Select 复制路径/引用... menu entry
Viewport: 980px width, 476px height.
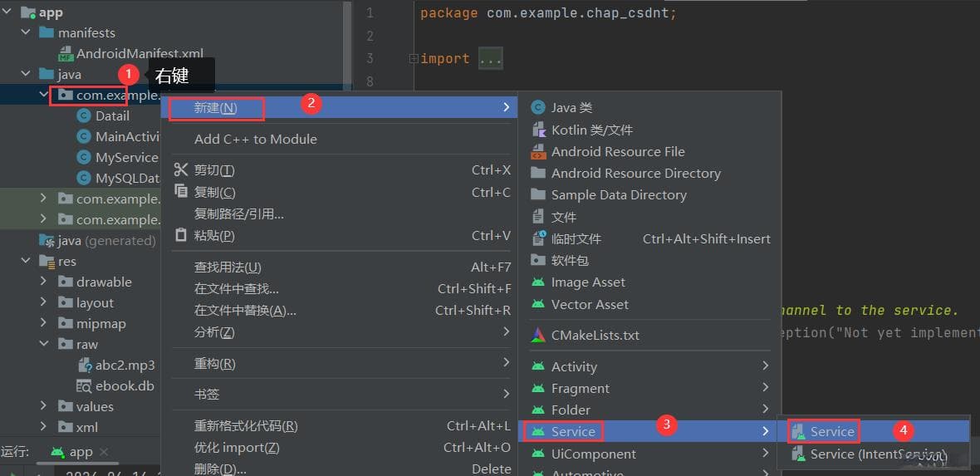pos(340,214)
